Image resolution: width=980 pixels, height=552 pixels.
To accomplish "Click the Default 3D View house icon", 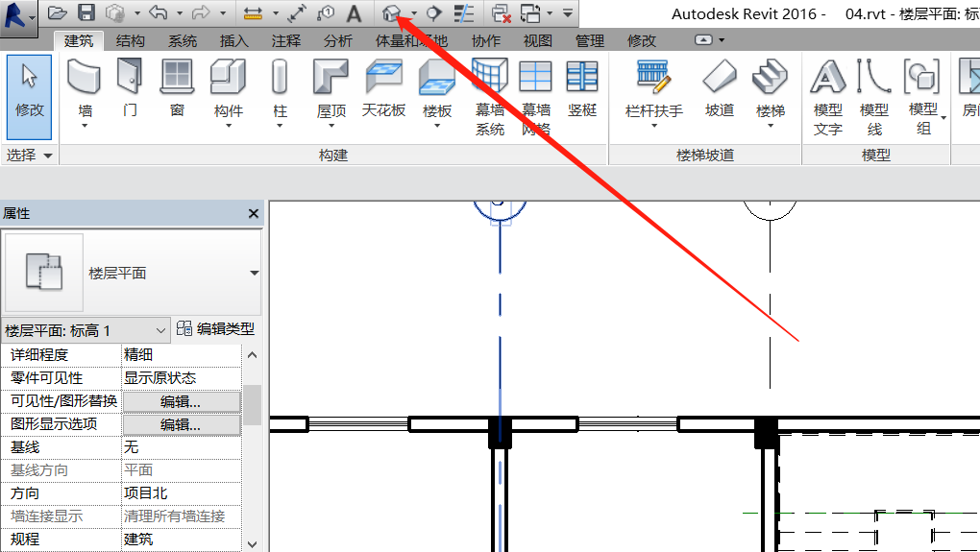I will pyautogui.click(x=391, y=13).
